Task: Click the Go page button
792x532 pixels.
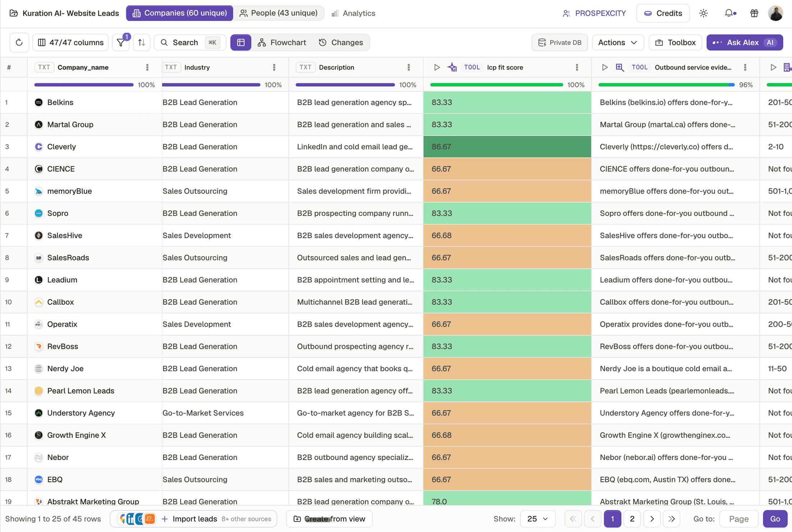Action: [775, 519]
